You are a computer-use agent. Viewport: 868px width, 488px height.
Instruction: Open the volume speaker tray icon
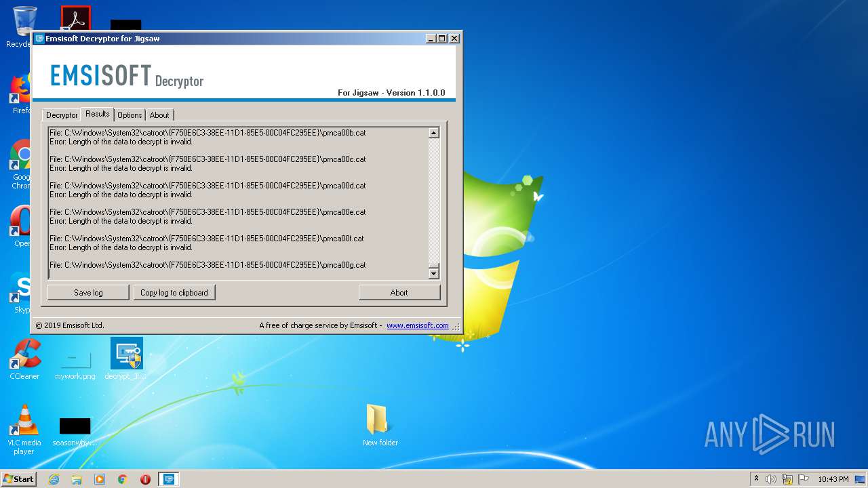tap(771, 479)
